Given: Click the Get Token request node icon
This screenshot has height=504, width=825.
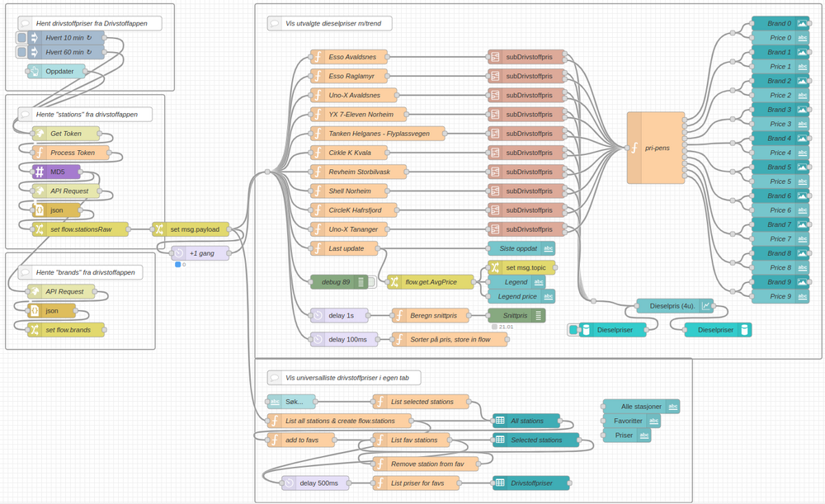Looking at the screenshot, I should pos(39,134).
